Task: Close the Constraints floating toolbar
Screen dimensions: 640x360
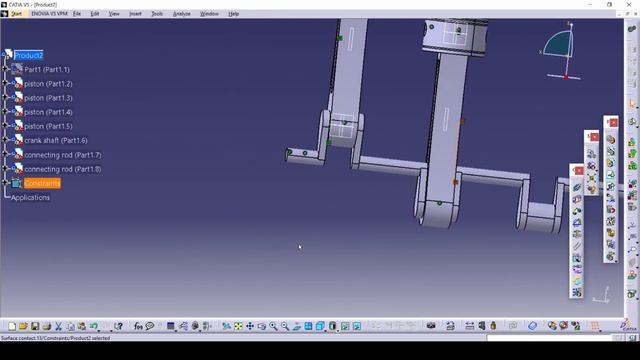Action: click(x=579, y=171)
